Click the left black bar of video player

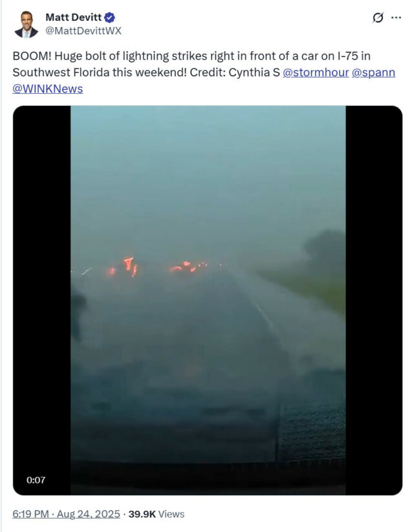(42, 300)
